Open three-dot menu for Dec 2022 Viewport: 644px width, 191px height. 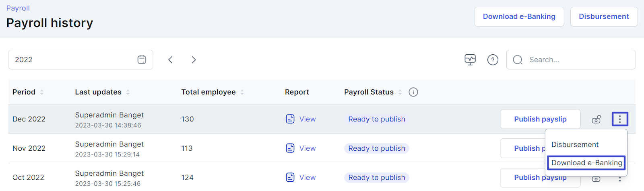coord(619,119)
